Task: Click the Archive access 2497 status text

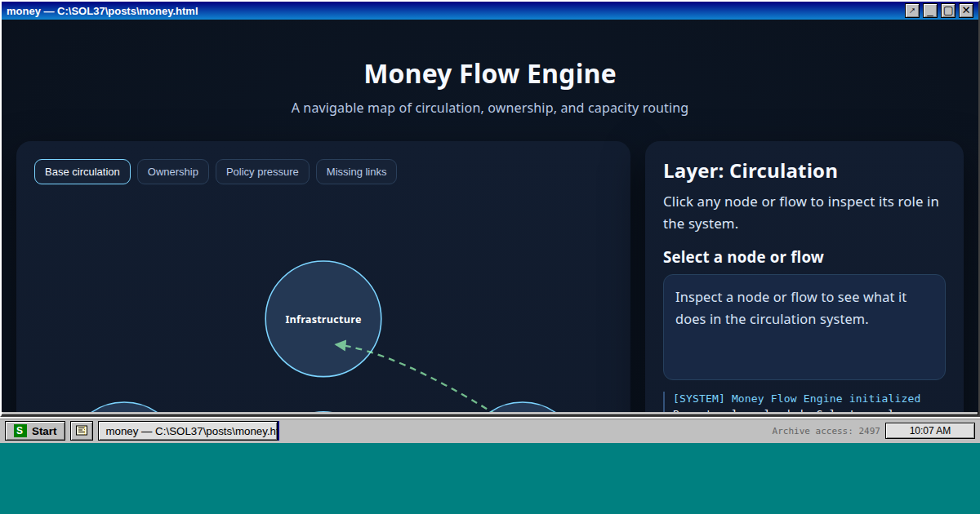Action: point(826,431)
